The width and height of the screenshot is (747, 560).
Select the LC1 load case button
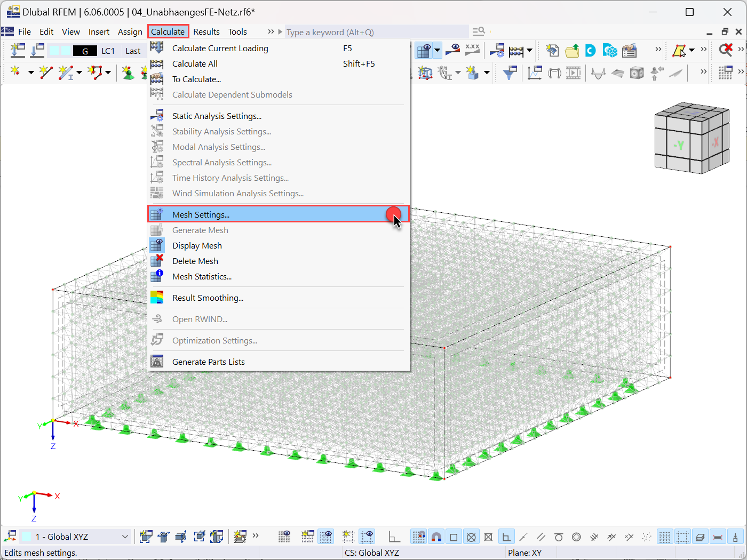click(108, 51)
